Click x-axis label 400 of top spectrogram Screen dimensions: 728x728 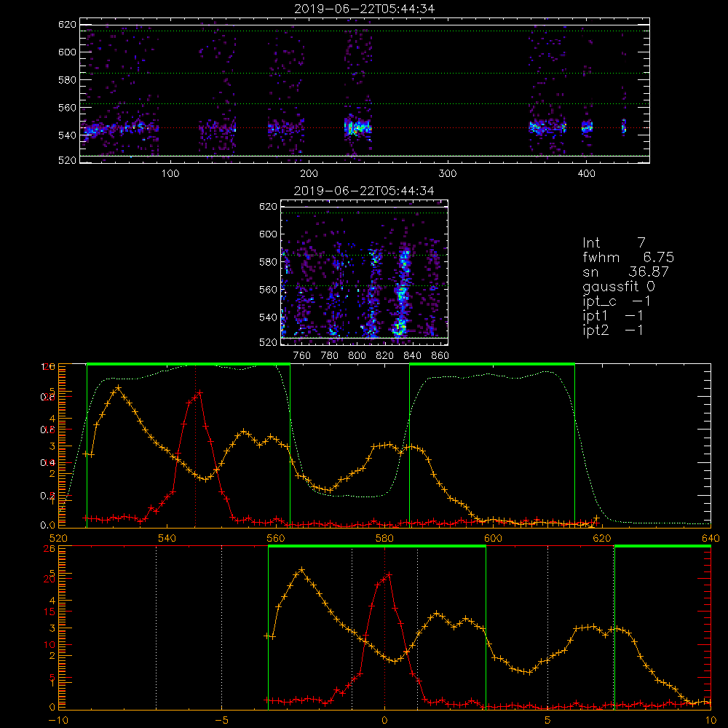[x=586, y=174]
